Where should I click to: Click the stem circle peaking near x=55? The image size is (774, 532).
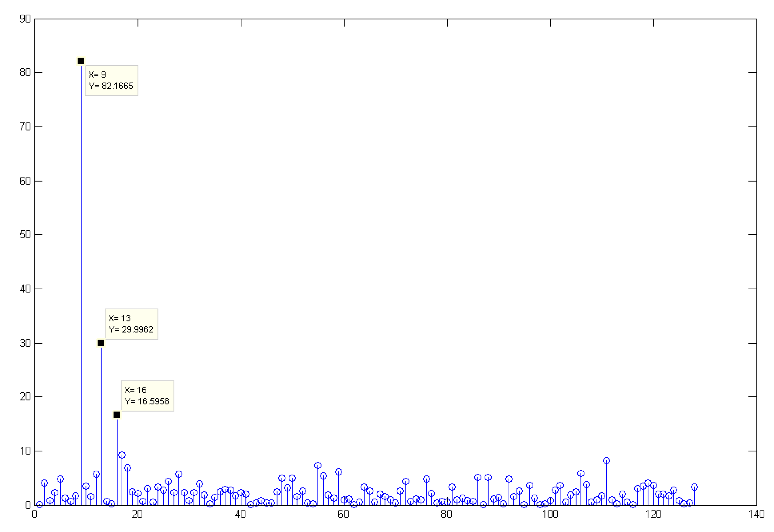(x=318, y=465)
